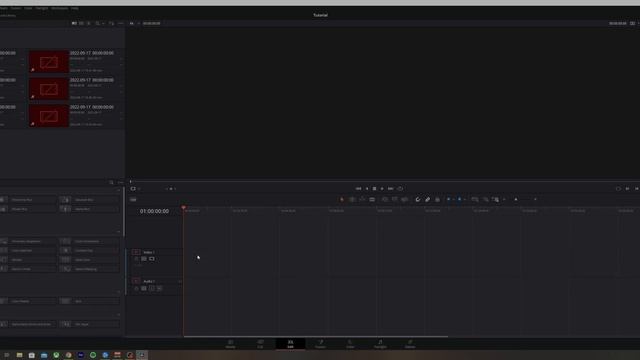Open Effects panel three-dot options menu
Viewport: 640px width, 360px height.
[x=120, y=182]
